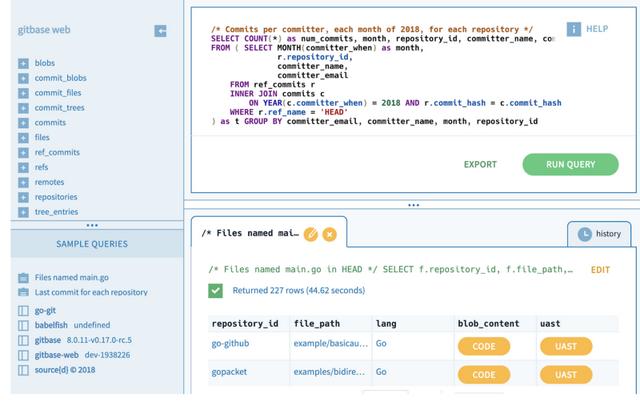Click sidebar splitter dots above Sample Queries
The image size is (640, 406).
point(92,225)
